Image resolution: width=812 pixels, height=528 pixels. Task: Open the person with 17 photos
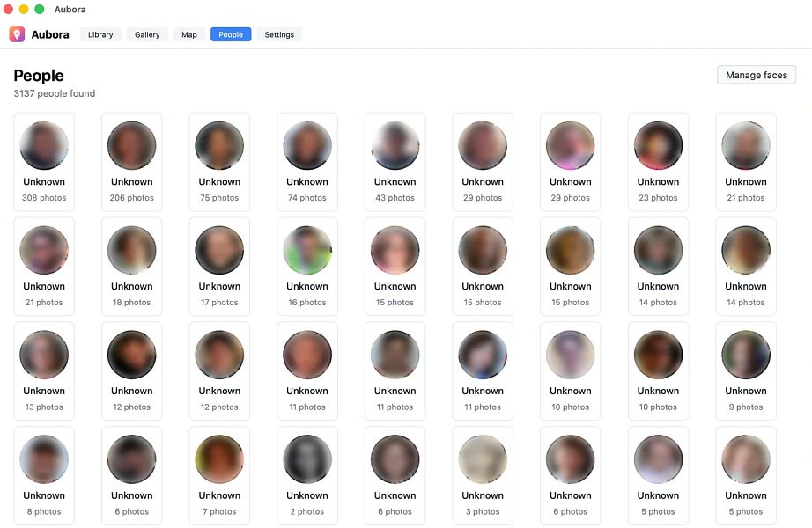tap(219, 267)
